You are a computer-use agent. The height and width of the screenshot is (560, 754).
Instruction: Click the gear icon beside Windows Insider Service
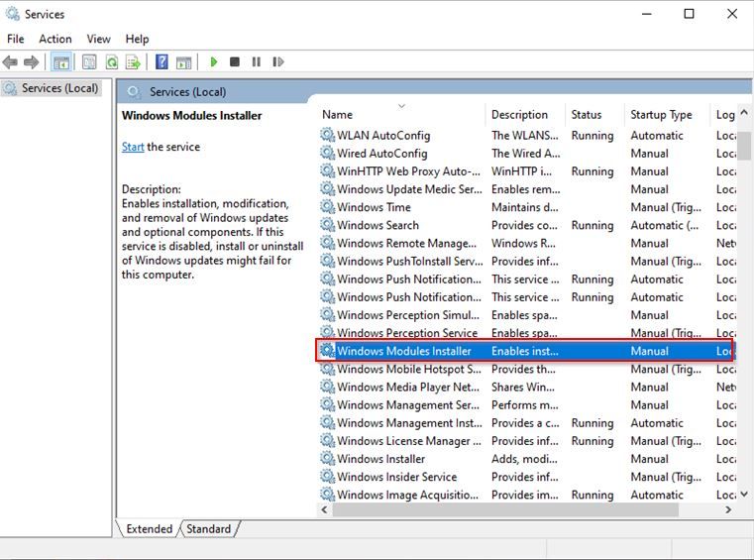328,477
